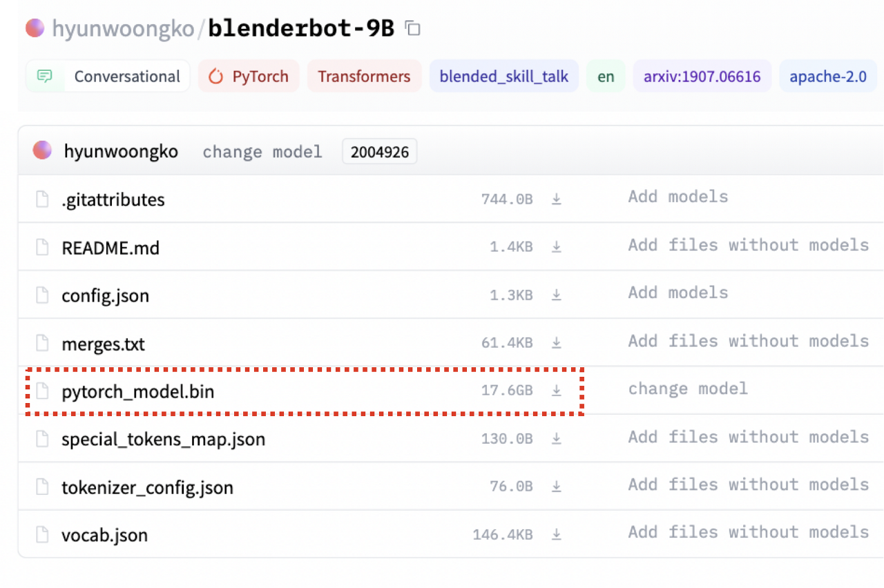Open 'Add models' commit for config.json

click(x=678, y=293)
